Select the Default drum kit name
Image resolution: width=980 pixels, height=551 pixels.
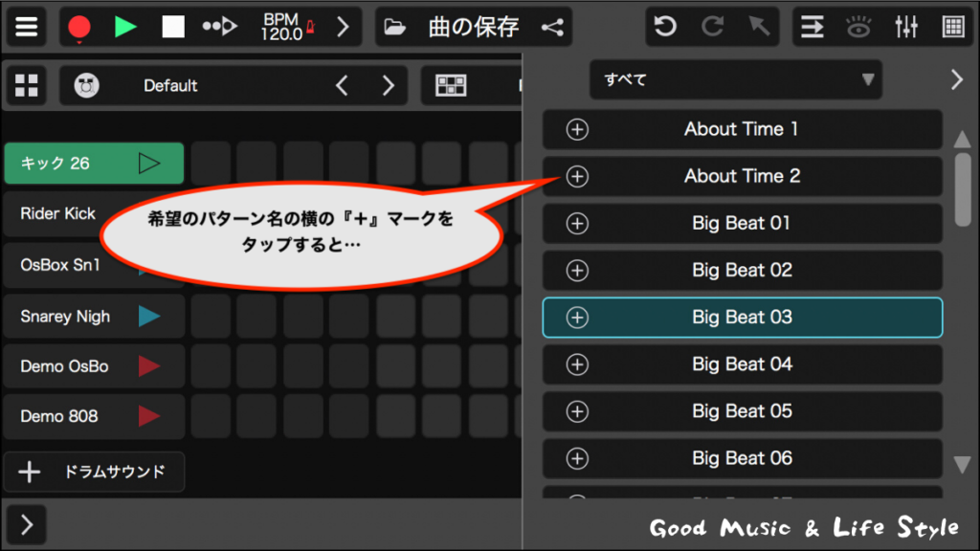170,85
